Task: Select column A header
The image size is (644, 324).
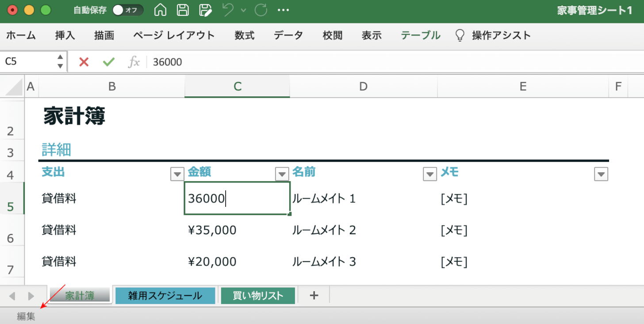Action: [x=31, y=87]
